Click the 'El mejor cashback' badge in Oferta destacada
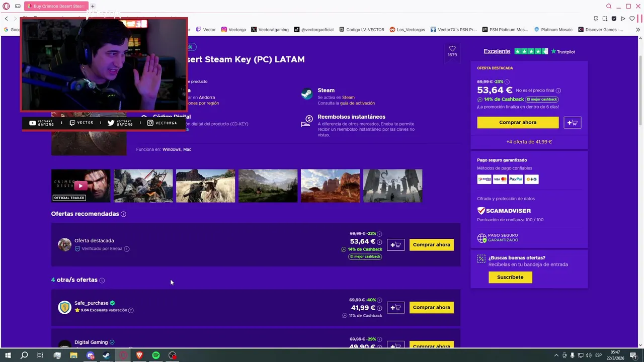The height and width of the screenshot is (362, 644). [x=365, y=257]
